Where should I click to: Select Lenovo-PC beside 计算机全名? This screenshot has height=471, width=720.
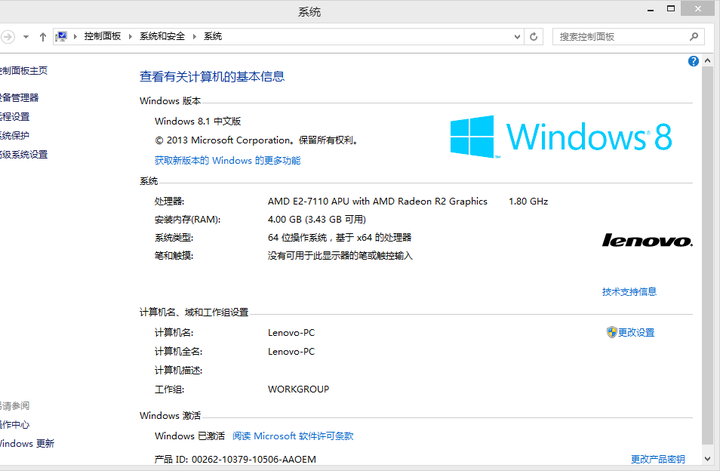[x=291, y=352]
